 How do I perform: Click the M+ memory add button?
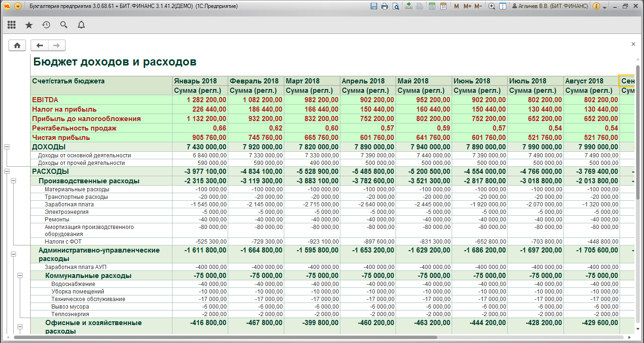(x=467, y=7)
